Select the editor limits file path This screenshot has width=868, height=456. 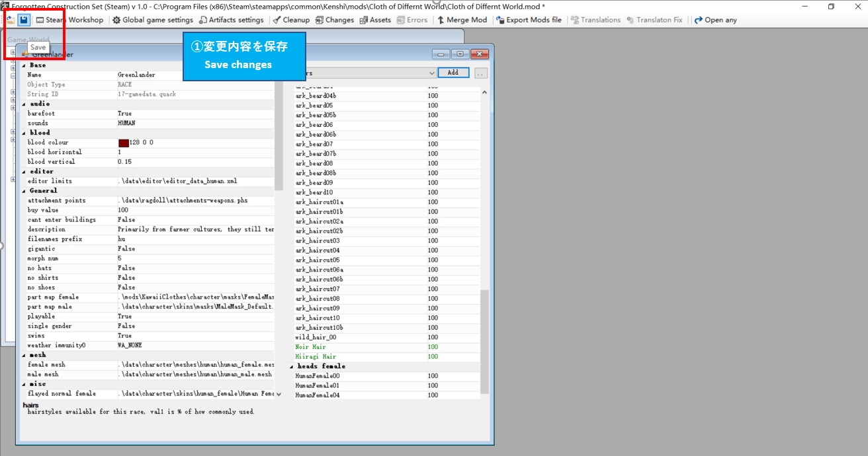[x=177, y=181]
